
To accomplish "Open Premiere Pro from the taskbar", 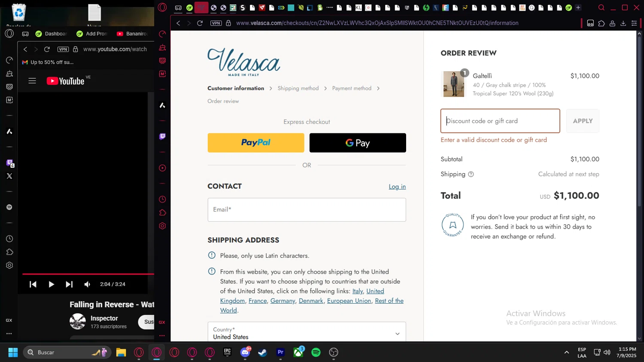I will tap(280, 353).
